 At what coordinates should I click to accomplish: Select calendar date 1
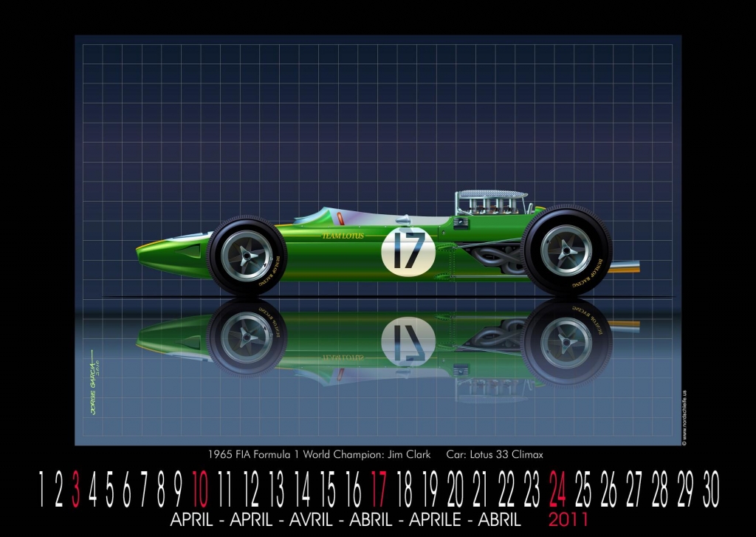coord(41,489)
